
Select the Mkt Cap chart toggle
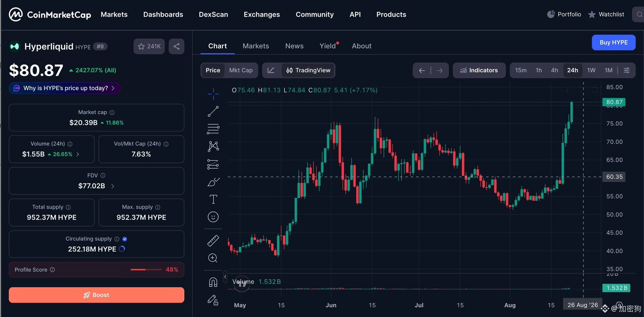[x=241, y=70]
